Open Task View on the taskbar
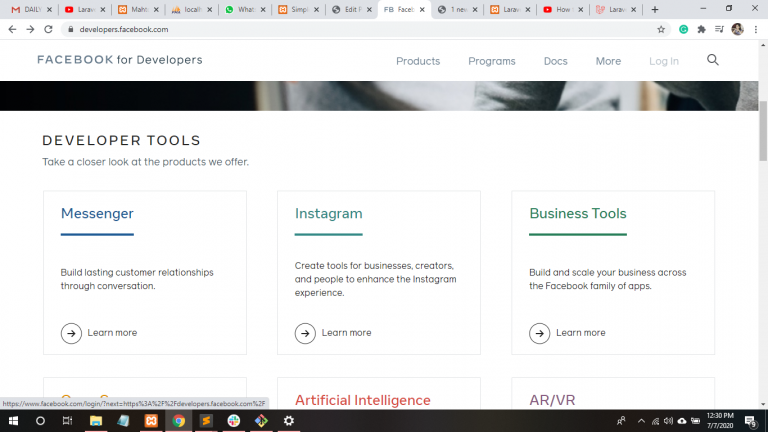The image size is (768, 432). (68, 421)
